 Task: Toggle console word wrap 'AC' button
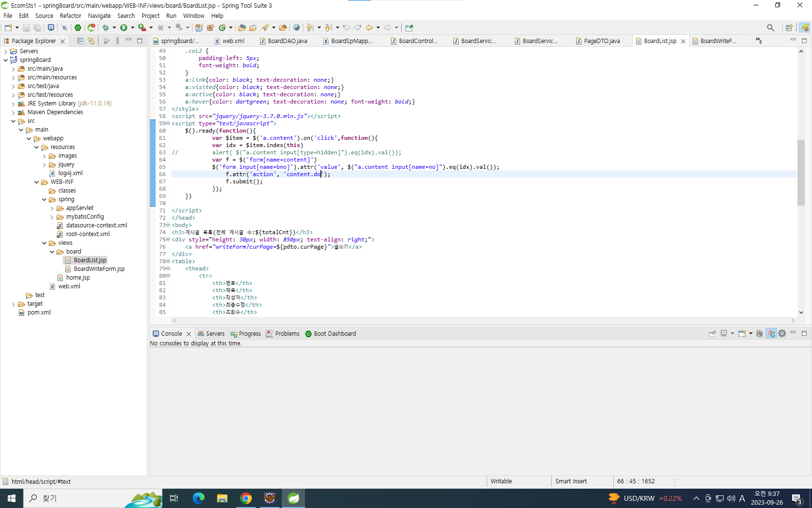[771, 333]
